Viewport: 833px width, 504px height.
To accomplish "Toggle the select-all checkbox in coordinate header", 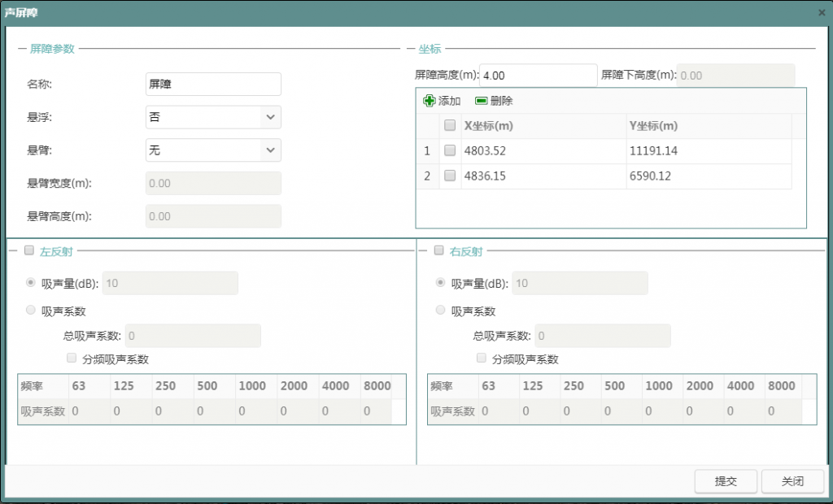I will 450,126.
